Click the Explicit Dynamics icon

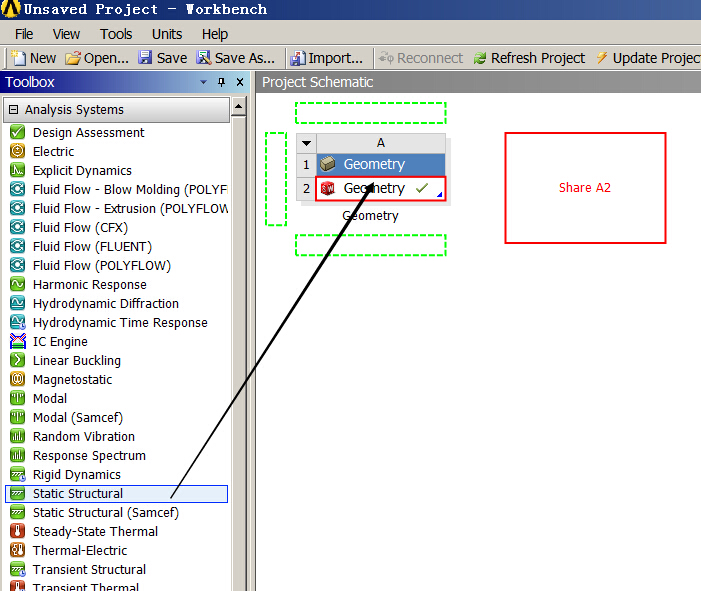17,170
